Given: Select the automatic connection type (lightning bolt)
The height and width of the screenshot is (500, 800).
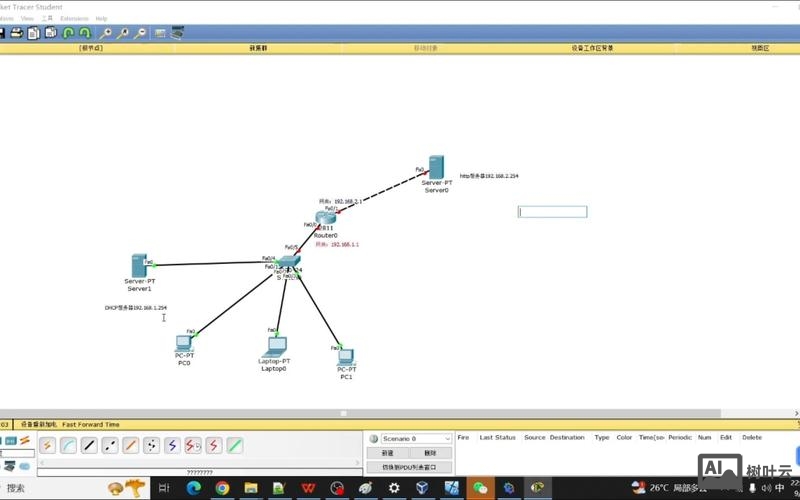Looking at the screenshot, I should point(47,446).
